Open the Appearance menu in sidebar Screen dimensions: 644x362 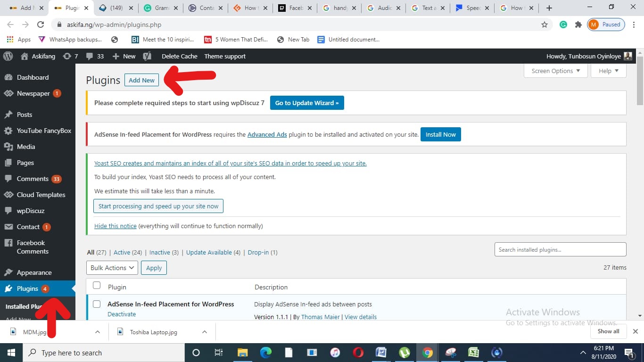34,272
